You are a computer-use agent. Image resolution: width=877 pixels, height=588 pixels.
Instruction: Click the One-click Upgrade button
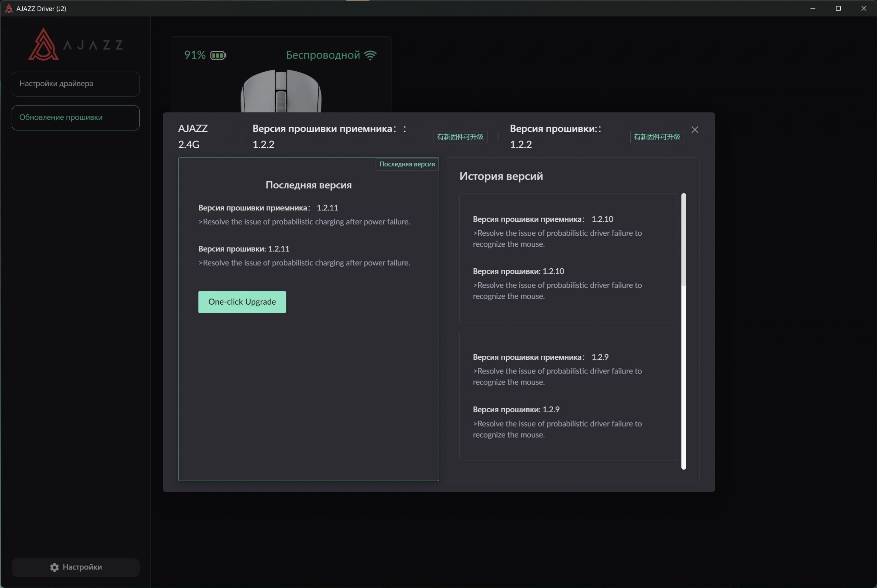242,302
